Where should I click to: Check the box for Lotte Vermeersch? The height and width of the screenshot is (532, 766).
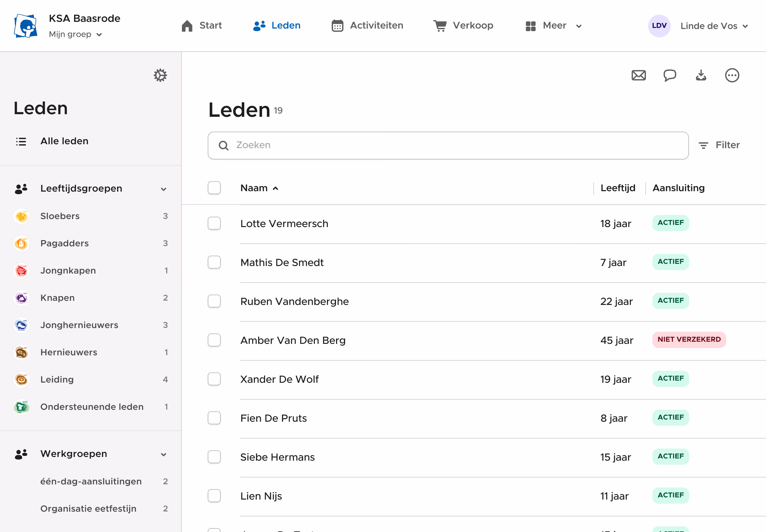(x=214, y=223)
